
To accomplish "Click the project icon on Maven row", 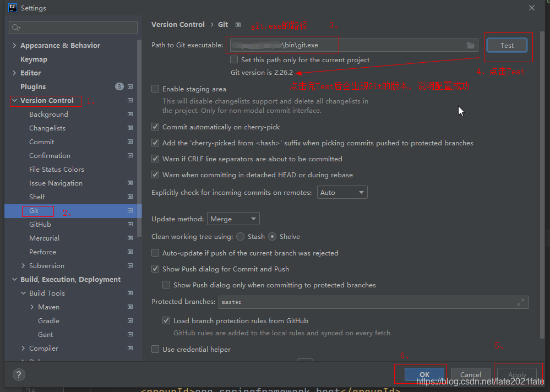I will (x=130, y=307).
